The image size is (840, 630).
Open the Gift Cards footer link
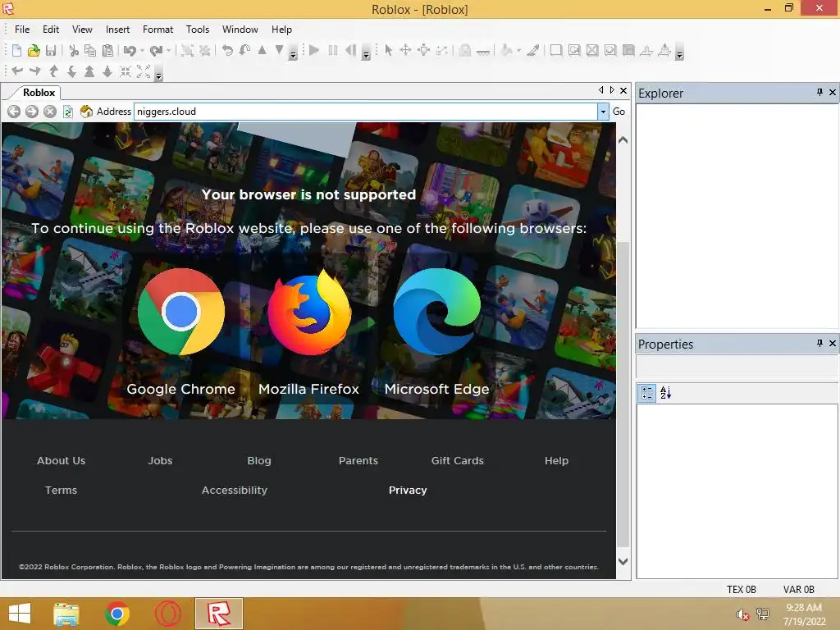[x=458, y=461]
